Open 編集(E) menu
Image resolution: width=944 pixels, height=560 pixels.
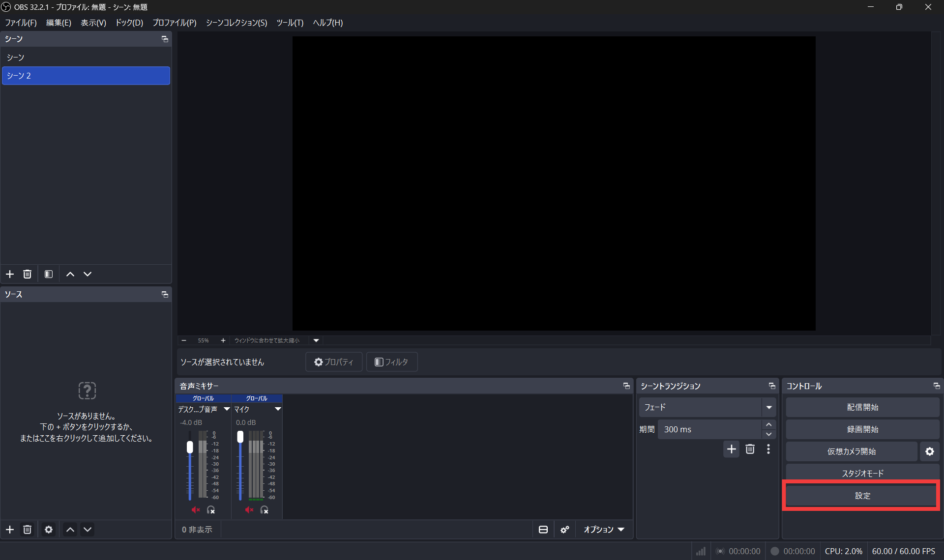pyautogui.click(x=59, y=23)
